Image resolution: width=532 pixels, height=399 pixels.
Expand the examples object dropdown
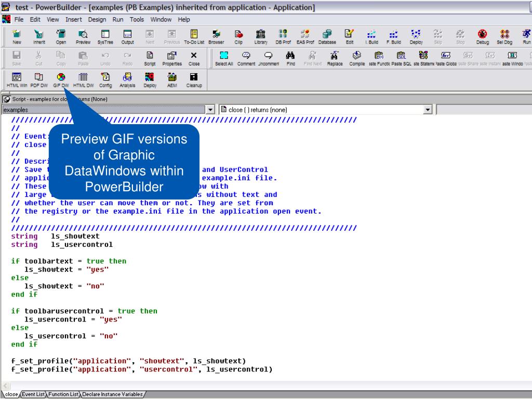210,110
